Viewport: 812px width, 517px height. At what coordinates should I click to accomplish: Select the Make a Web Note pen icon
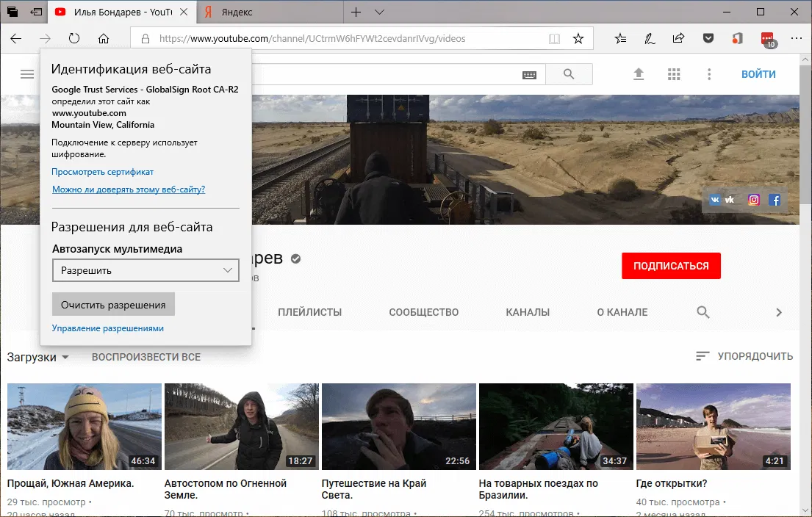pos(650,38)
